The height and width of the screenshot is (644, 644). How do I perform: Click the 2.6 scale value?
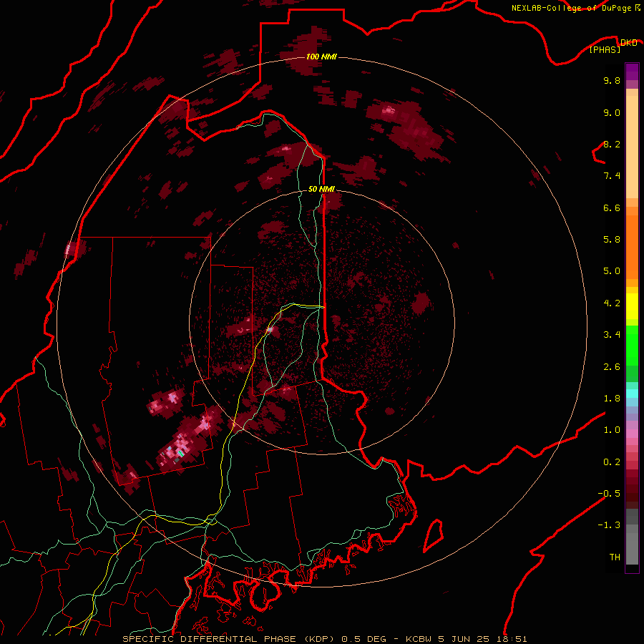point(612,367)
